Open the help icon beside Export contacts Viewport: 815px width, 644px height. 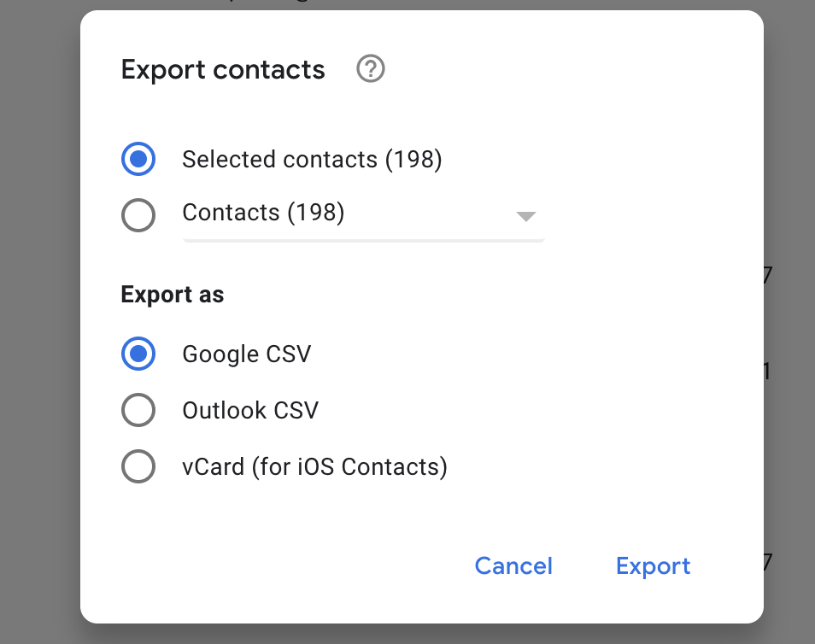click(371, 68)
